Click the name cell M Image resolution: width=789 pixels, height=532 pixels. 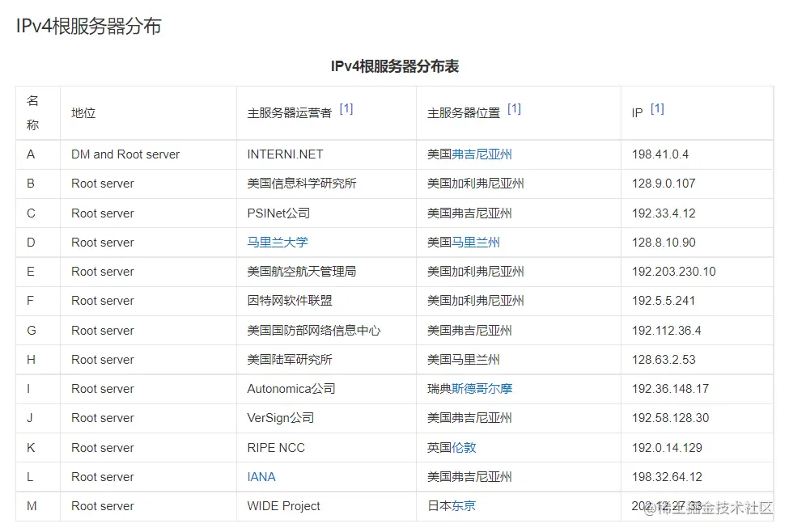click(x=38, y=506)
